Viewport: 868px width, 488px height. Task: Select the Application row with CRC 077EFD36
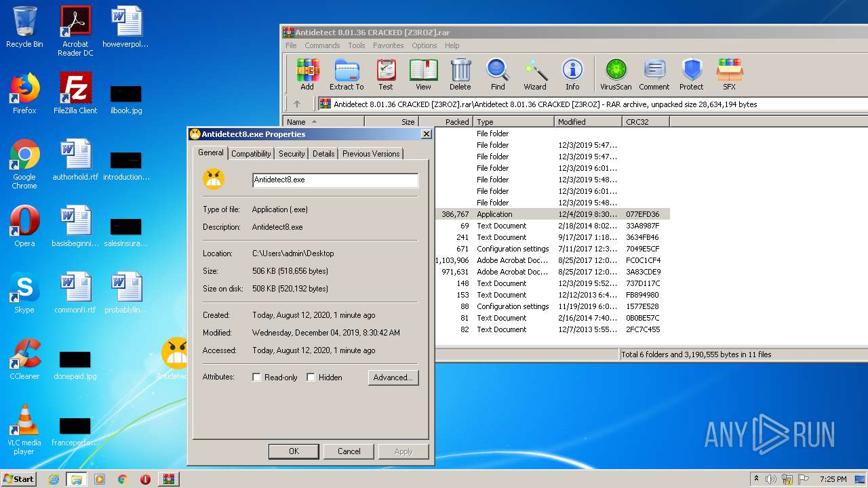[552, 214]
